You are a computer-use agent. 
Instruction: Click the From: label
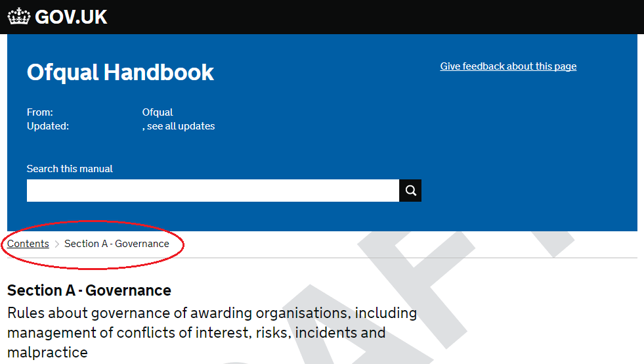(40, 112)
